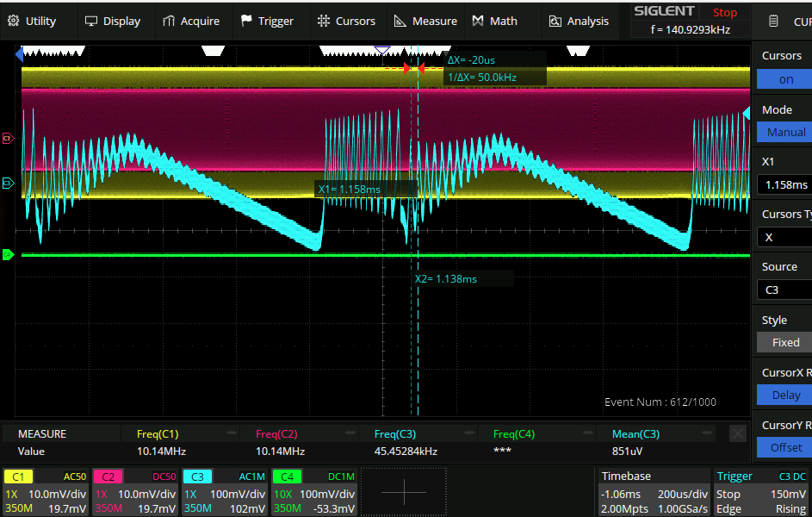Click the red C2 channel level marker
Image resolution: width=812 pixels, height=517 pixels.
click(9, 138)
